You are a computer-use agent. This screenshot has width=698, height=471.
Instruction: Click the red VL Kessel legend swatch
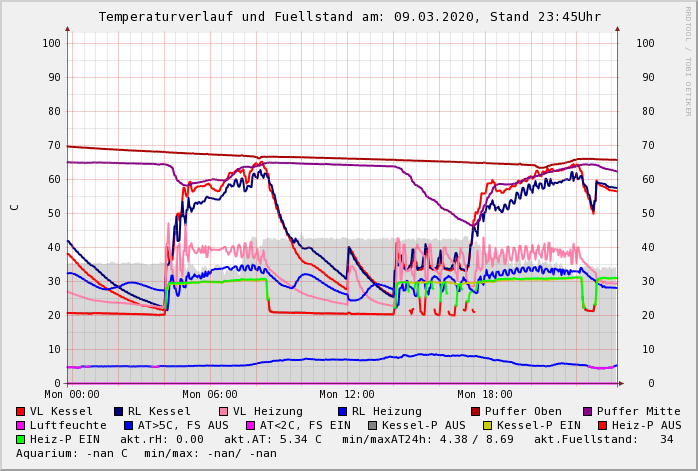coord(21,411)
